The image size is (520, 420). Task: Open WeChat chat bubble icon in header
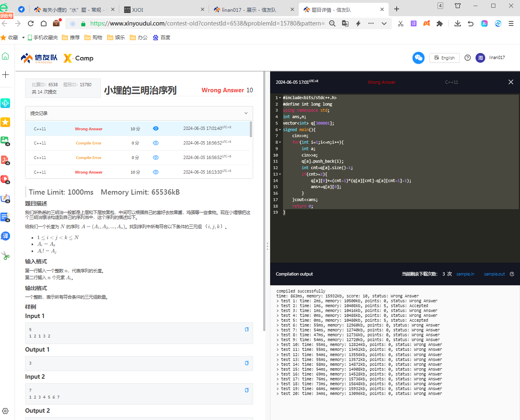click(x=419, y=58)
